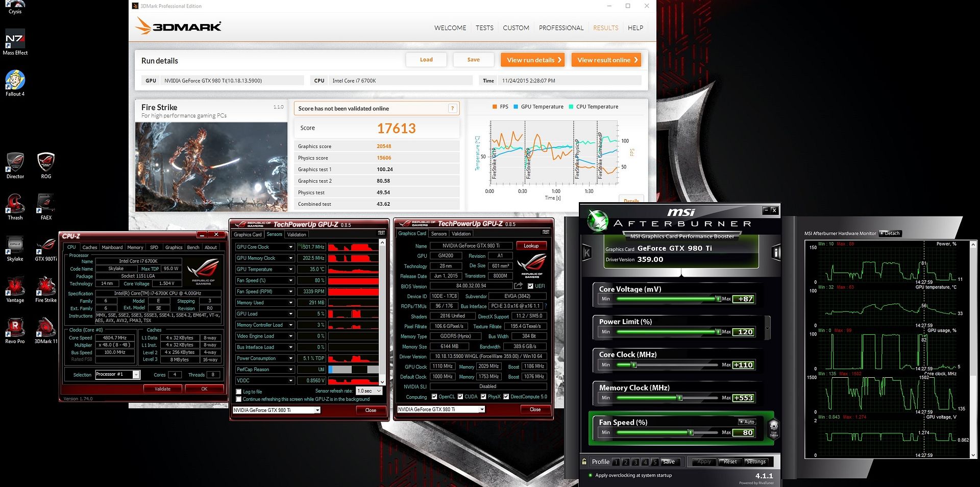This screenshot has width=980, height=487.
Task: Open the CPU-Z Processor selection dropdown
Action: pyautogui.click(x=136, y=375)
